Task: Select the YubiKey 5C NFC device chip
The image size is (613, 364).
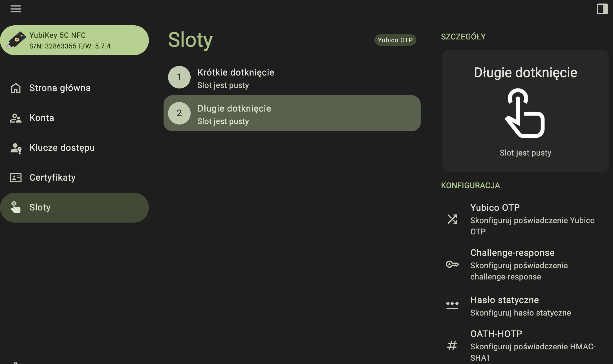Action: (74, 40)
